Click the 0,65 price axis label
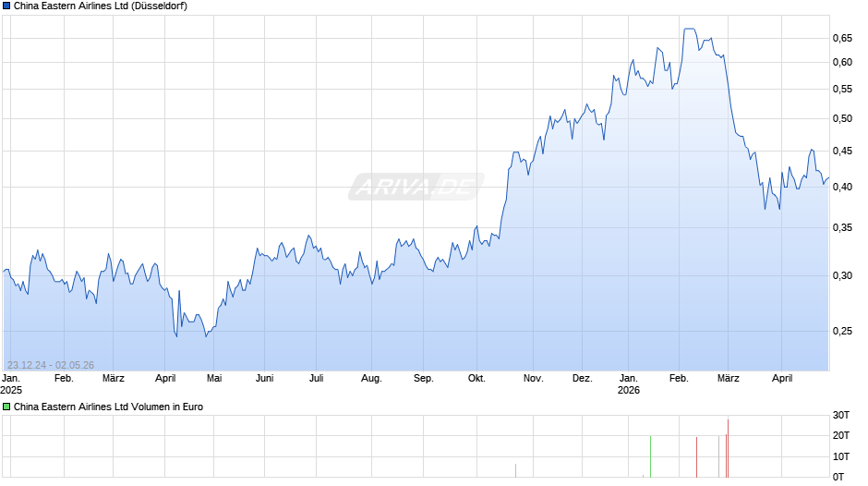Image resolution: width=868 pixels, height=486 pixels. [842, 38]
